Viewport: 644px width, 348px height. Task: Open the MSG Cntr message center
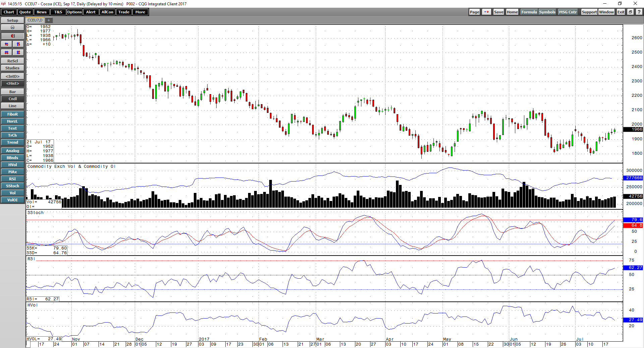coord(568,12)
